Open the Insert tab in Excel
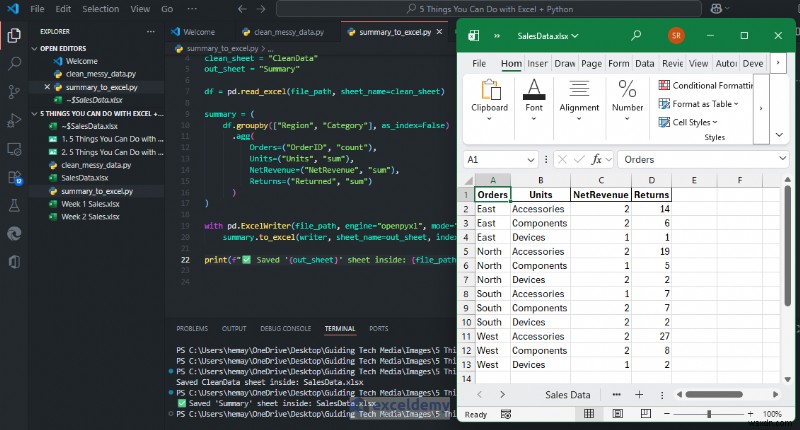Screen dimensions: 800x430 pyautogui.click(x=537, y=63)
